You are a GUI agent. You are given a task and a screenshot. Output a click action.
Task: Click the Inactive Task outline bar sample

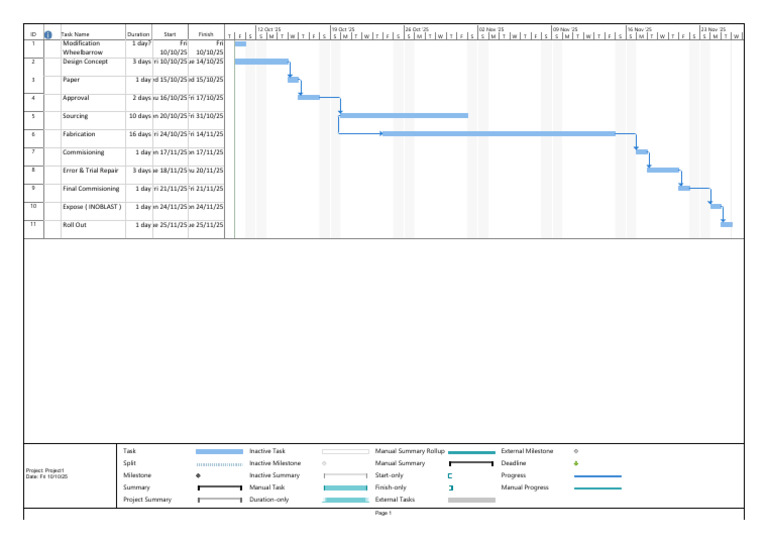(345, 451)
